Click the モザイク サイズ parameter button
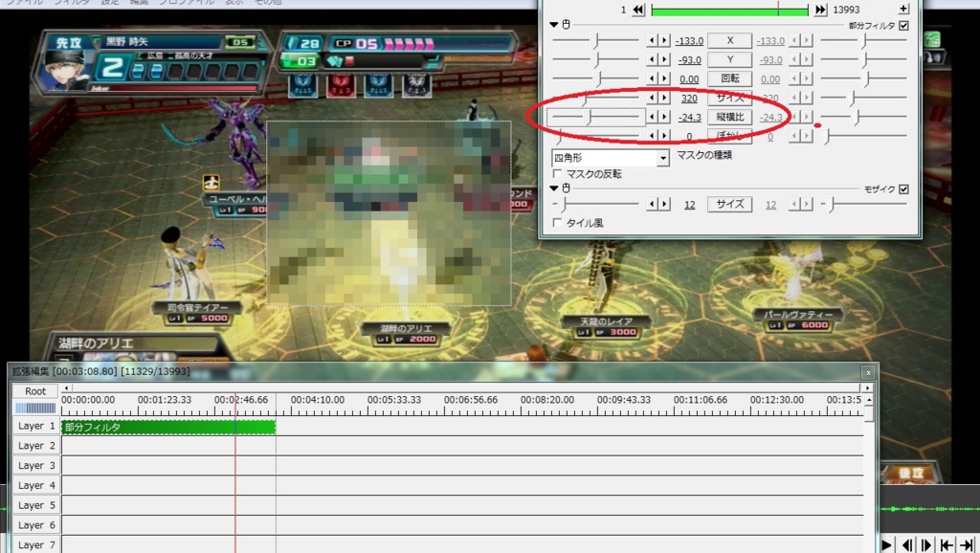This screenshot has width=980, height=553. point(730,205)
